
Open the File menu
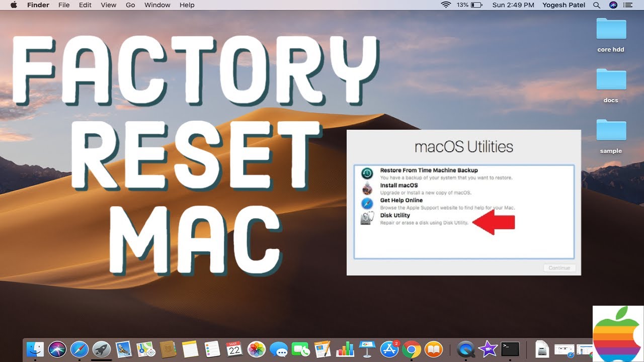tap(64, 5)
